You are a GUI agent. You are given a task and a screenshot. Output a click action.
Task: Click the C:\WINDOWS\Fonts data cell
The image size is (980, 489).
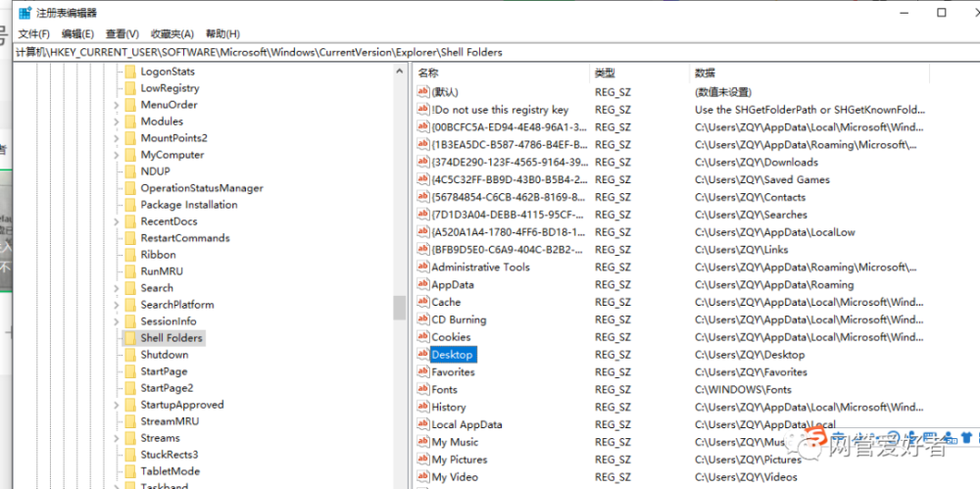[x=743, y=390]
